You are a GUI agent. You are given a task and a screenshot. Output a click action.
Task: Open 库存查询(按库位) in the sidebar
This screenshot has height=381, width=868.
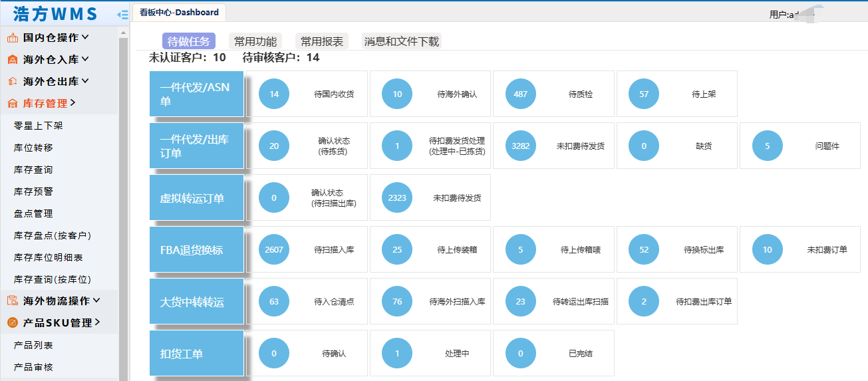pos(53,279)
